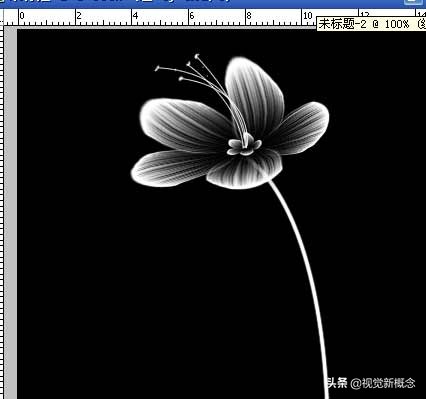
Task: Click the ruler origin corner box
Action: (2, 18)
